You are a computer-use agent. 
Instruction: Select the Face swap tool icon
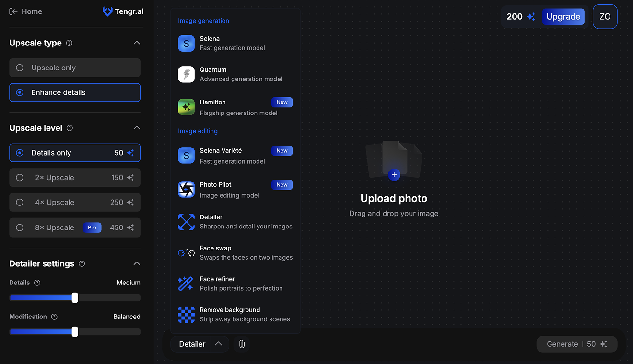[x=186, y=252]
